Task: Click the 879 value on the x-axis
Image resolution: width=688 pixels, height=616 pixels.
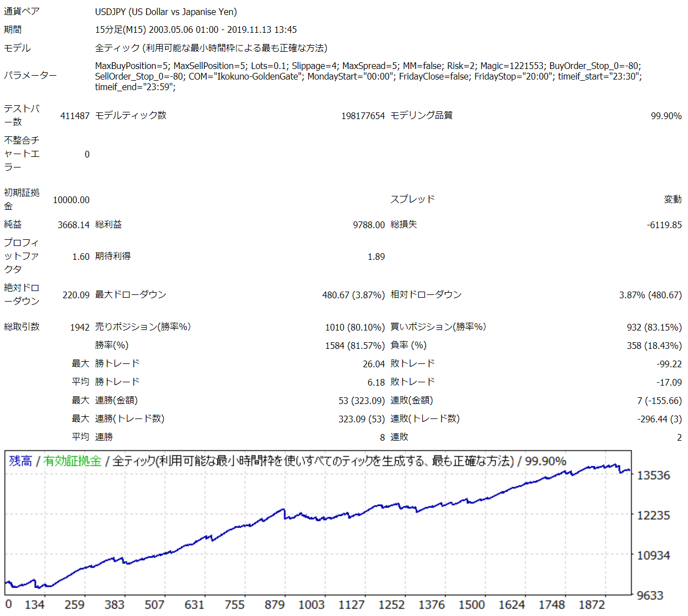Action: 275,605
